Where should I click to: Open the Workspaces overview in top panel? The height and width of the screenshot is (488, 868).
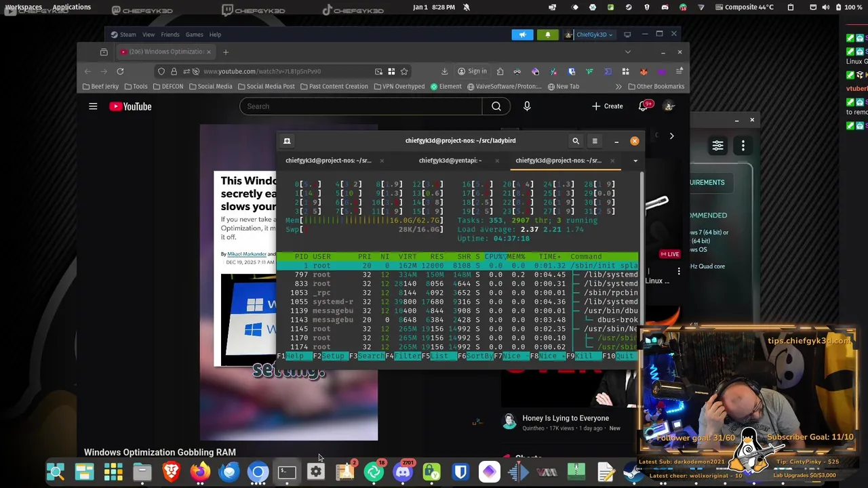(x=24, y=7)
